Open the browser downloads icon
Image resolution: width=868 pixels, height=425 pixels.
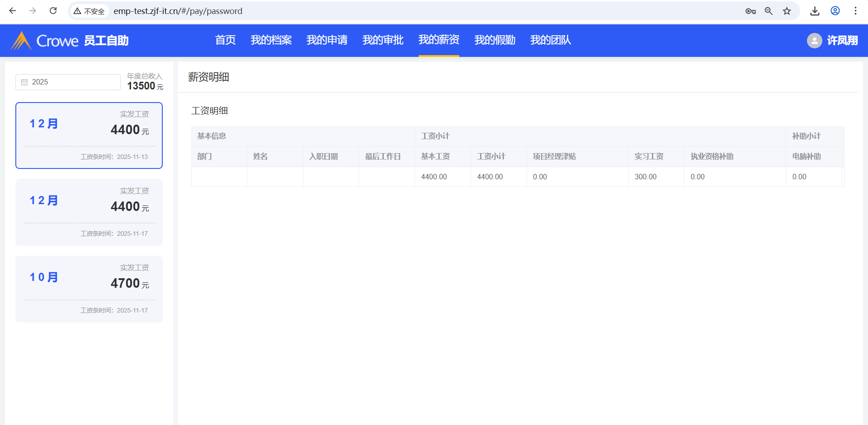coord(815,11)
